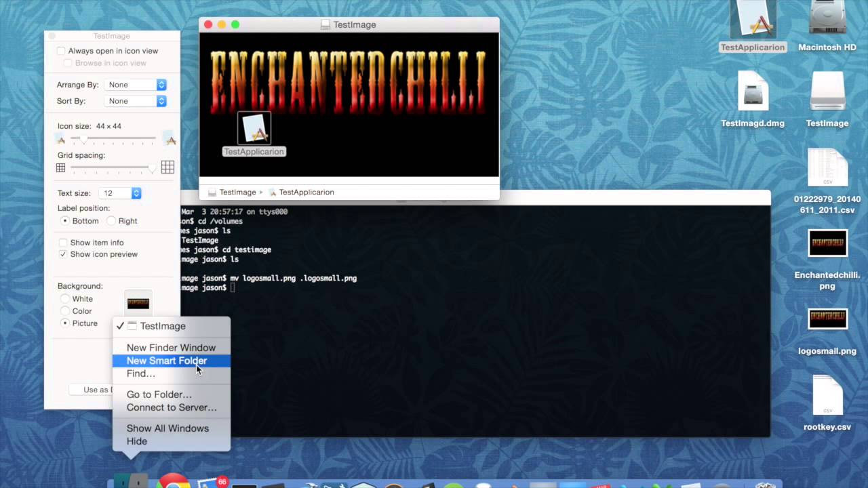
Task: Click the Icon size slider track
Action: [113, 139]
